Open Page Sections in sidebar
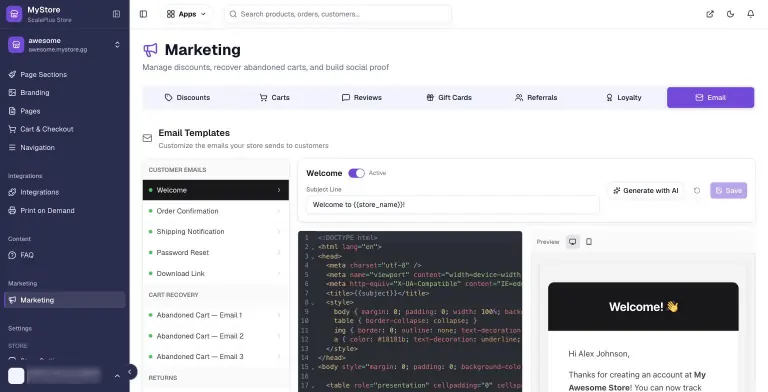The height and width of the screenshot is (392, 768). pyautogui.click(x=65, y=74)
